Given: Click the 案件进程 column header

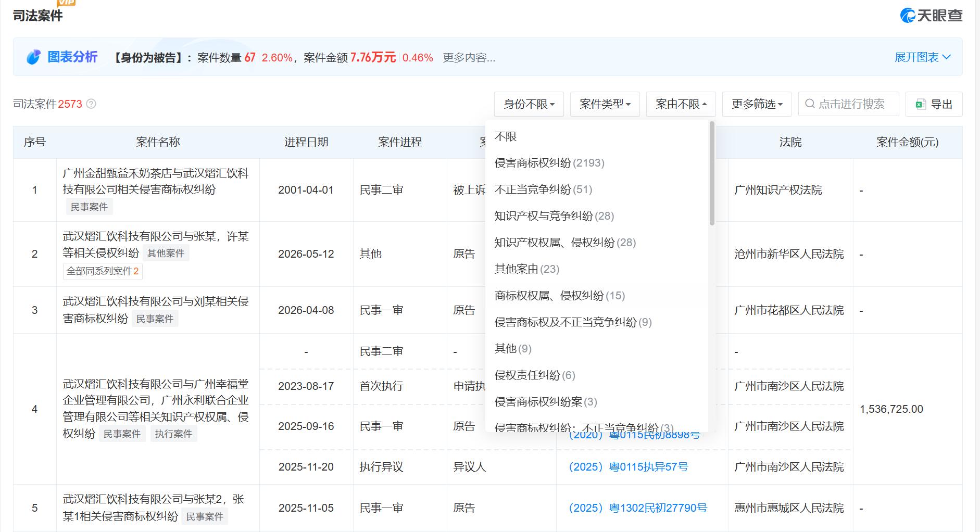Looking at the screenshot, I should (400, 142).
